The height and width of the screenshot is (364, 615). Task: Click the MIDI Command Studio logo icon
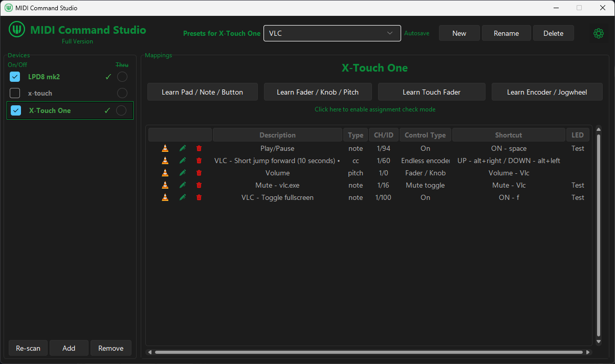(17, 29)
